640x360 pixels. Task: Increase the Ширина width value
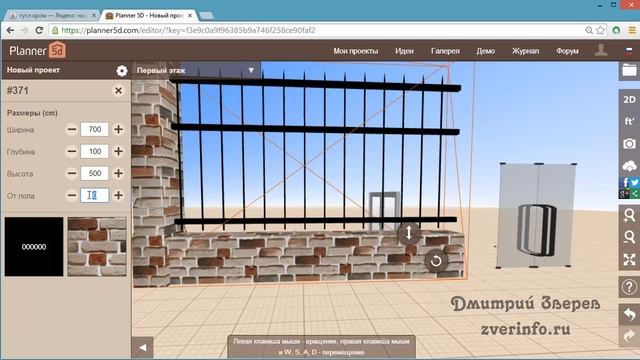pos(118,129)
